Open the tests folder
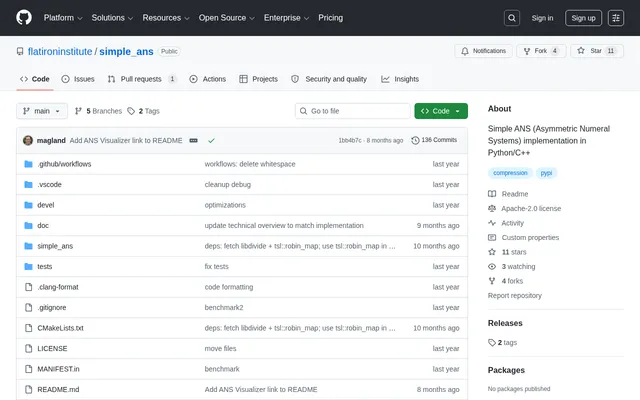 point(44,267)
